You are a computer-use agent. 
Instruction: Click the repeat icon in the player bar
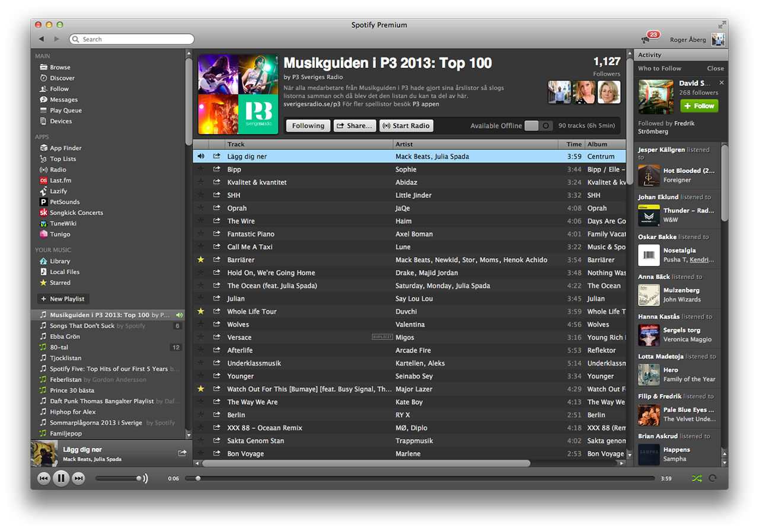tap(713, 479)
